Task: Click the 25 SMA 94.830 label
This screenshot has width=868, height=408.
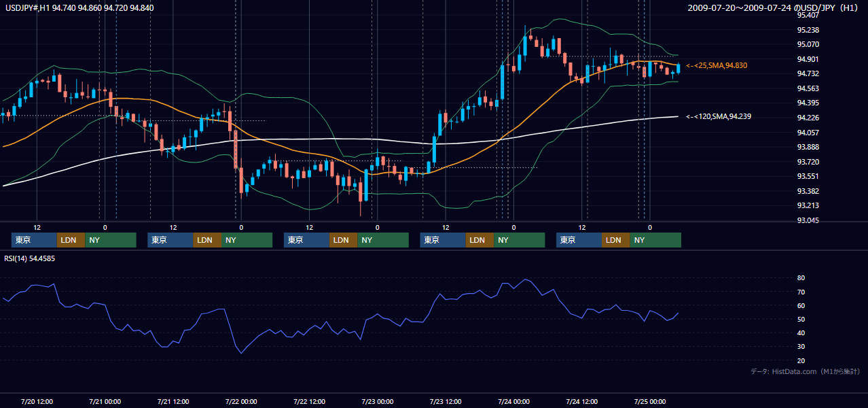Action: coord(717,65)
